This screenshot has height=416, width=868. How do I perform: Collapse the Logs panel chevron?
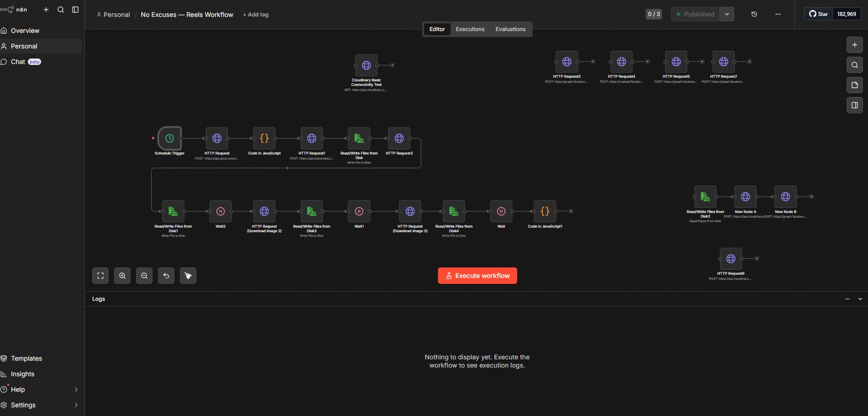(859, 299)
